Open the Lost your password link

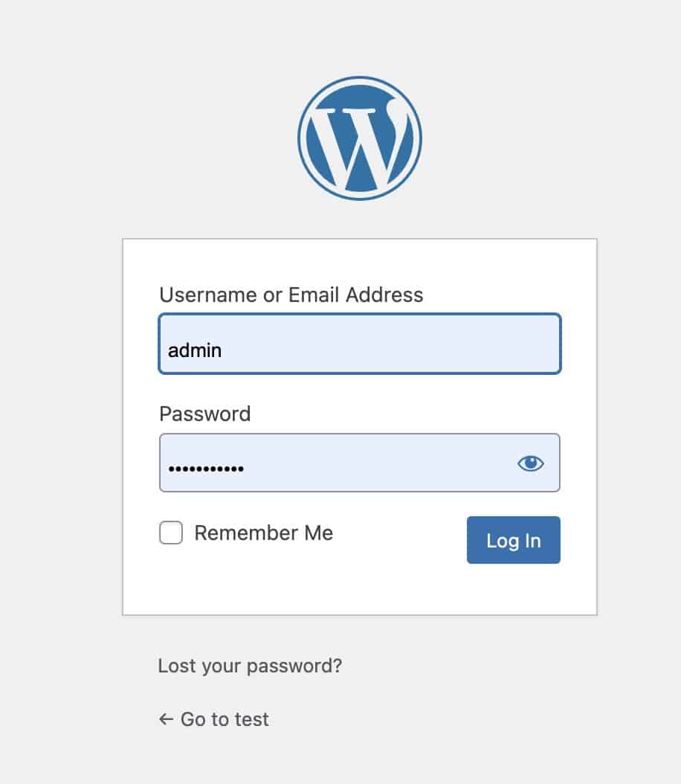click(x=249, y=666)
